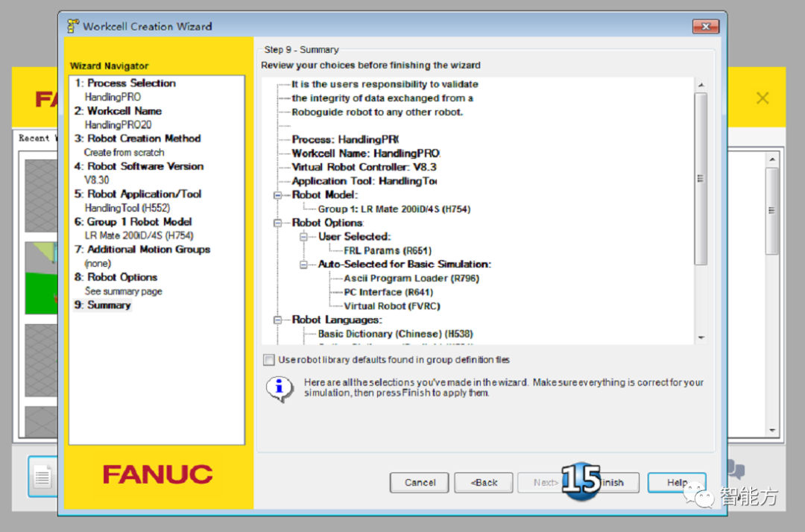The height and width of the screenshot is (532, 805).
Task: Click the document icon in the background window
Action: [x=42, y=477]
